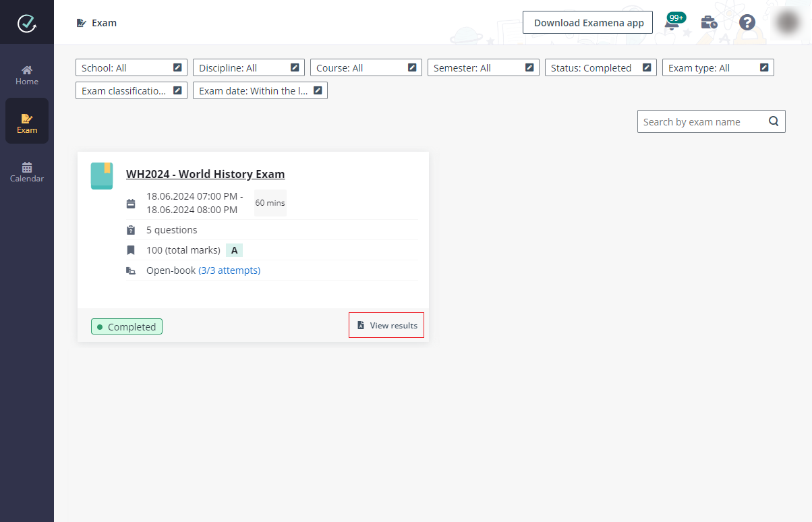Open Calendar in the sidebar
The image size is (812, 522).
click(27, 172)
